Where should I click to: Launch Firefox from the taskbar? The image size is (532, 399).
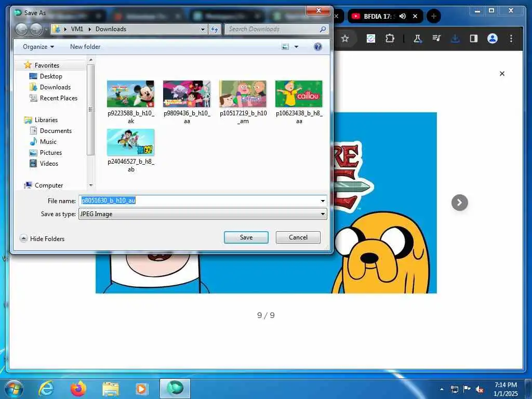78,389
